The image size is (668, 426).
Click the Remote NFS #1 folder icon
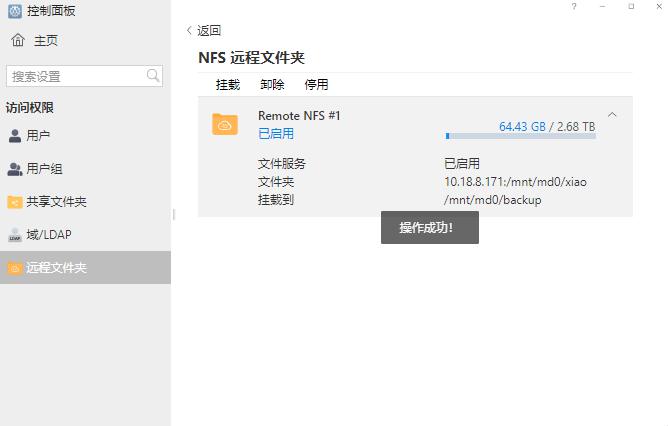(x=225, y=124)
